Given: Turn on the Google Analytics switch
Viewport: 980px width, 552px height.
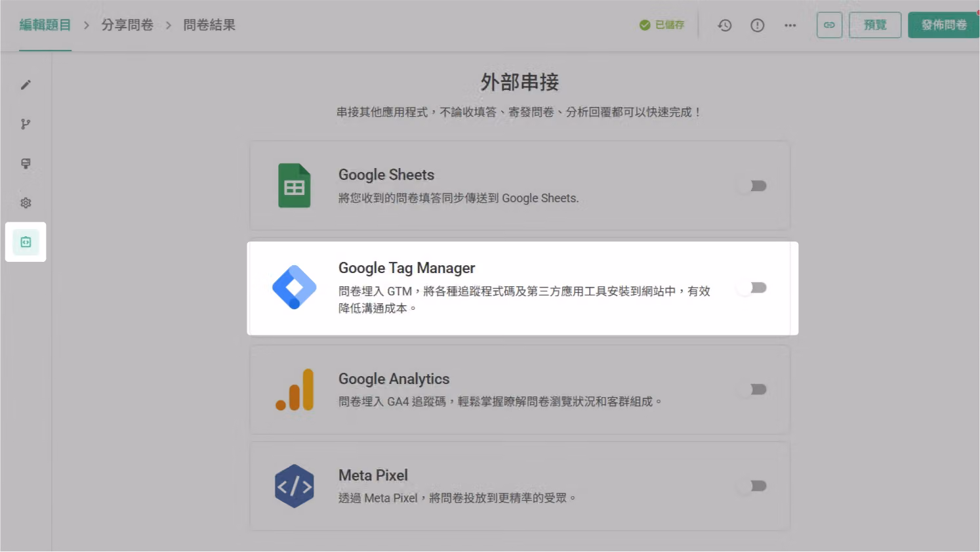Looking at the screenshot, I should (752, 389).
